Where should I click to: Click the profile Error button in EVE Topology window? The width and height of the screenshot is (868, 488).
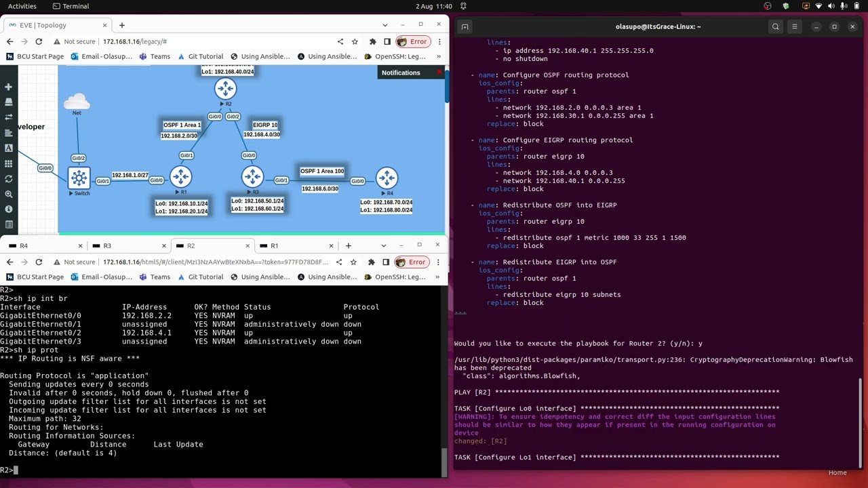[x=412, y=41]
